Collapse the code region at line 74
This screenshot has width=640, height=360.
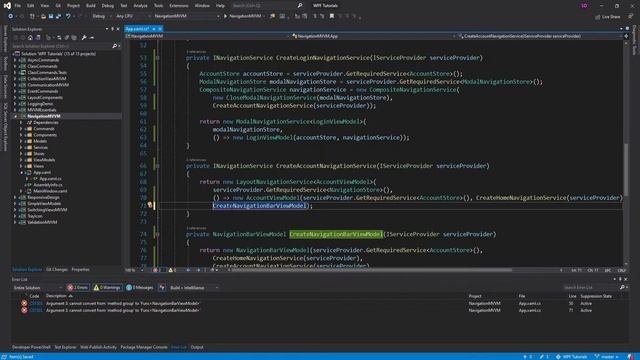(158, 234)
